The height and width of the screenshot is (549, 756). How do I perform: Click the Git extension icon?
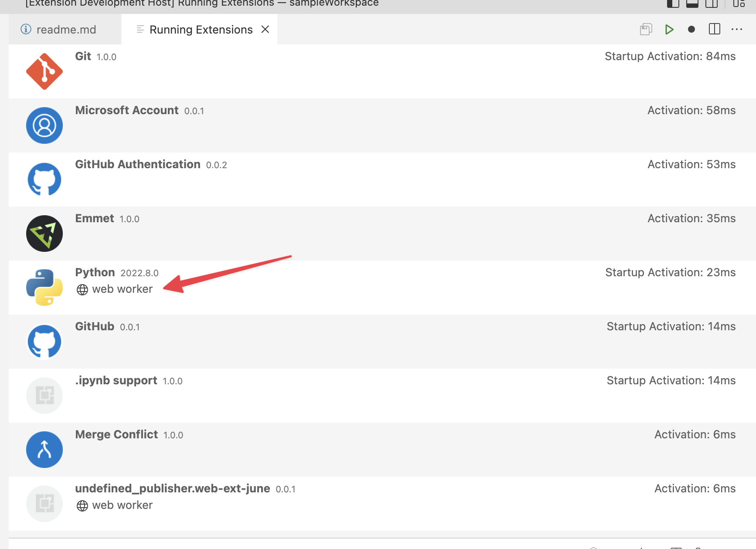(44, 71)
